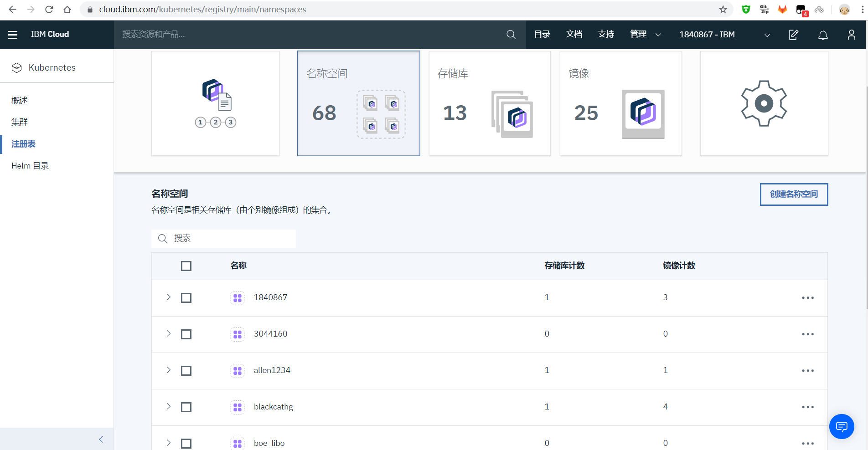Open the GitLab fox extension icon

[783, 10]
